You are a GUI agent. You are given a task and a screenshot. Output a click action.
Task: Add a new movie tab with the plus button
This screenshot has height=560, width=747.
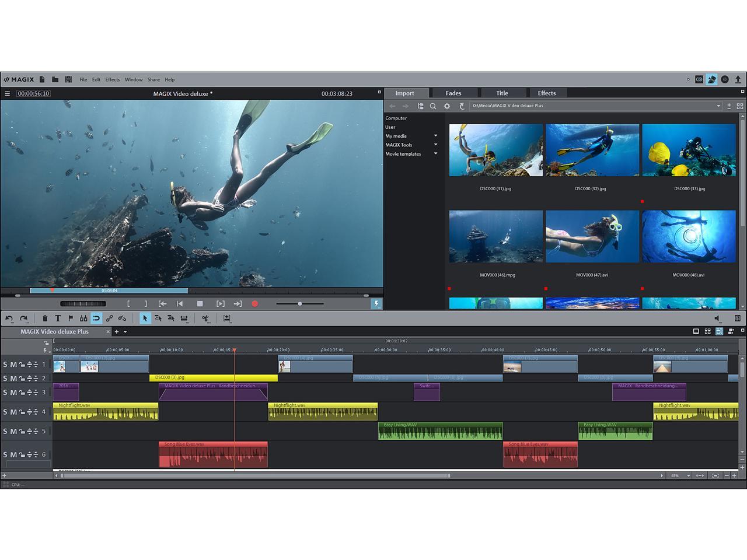coord(117,332)
